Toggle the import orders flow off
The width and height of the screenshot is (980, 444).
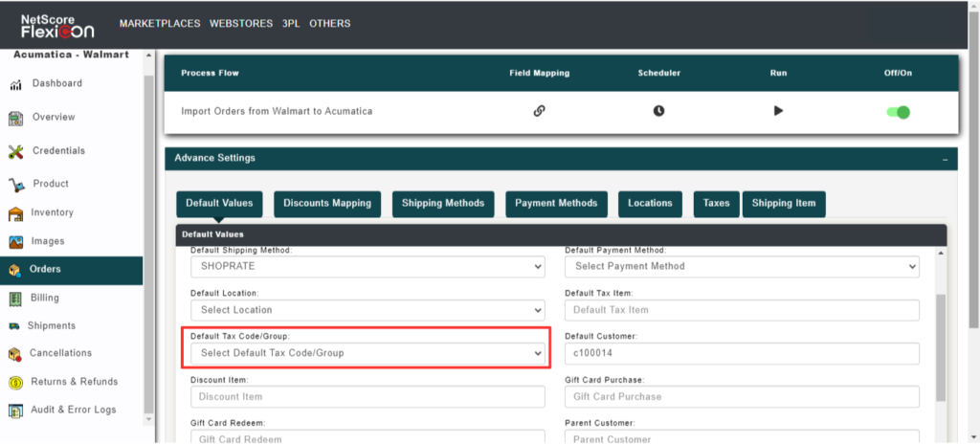[898, 112]
